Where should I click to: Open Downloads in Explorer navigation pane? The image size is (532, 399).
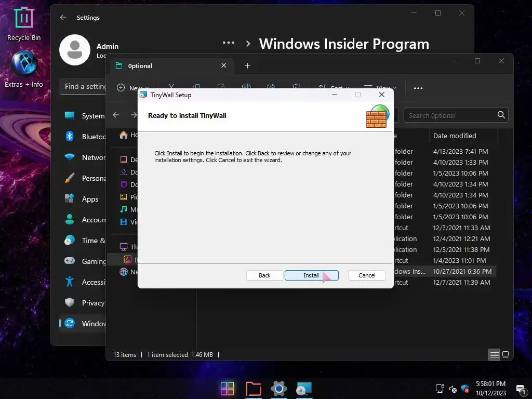(128, 172)
